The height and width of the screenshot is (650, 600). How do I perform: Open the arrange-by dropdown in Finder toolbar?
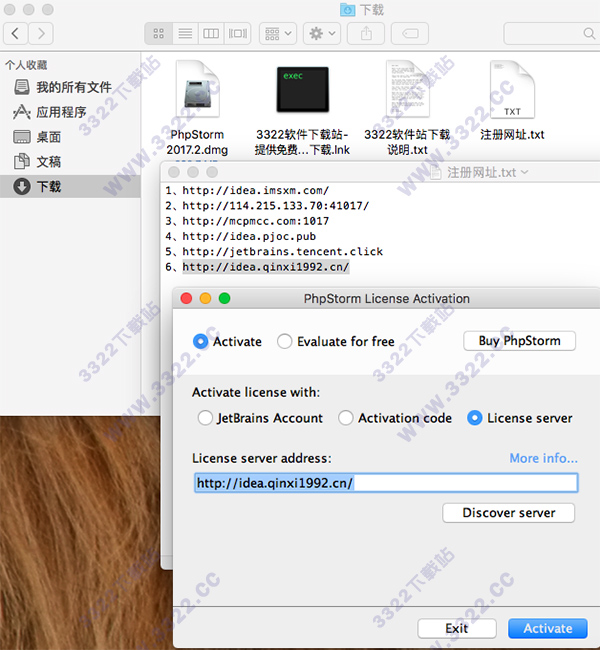tap(278, 33)
